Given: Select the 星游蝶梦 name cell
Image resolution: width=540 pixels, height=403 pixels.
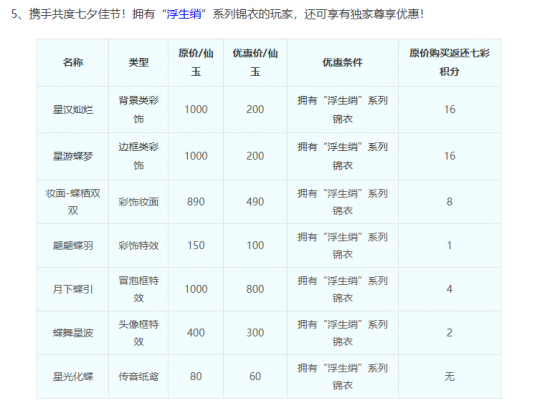Looking at the screenshot, I should (73, 156).
